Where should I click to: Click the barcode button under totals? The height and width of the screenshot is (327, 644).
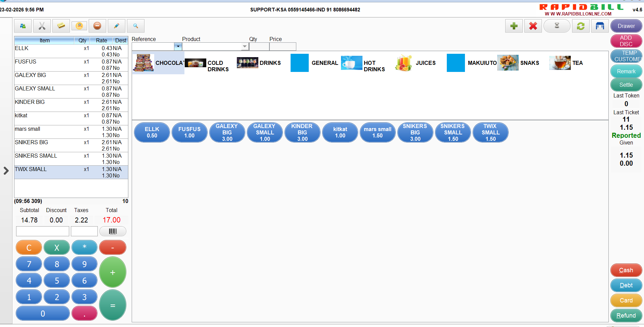(113, 231)
